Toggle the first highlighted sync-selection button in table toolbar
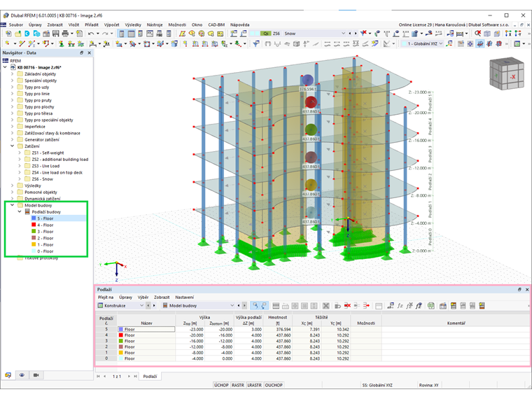This screenshot has height=399, width=532. [255, 306]
